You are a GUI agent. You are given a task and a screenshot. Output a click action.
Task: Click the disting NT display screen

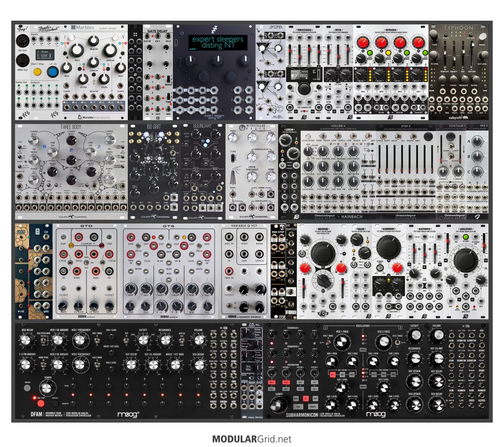coord(218,42)
